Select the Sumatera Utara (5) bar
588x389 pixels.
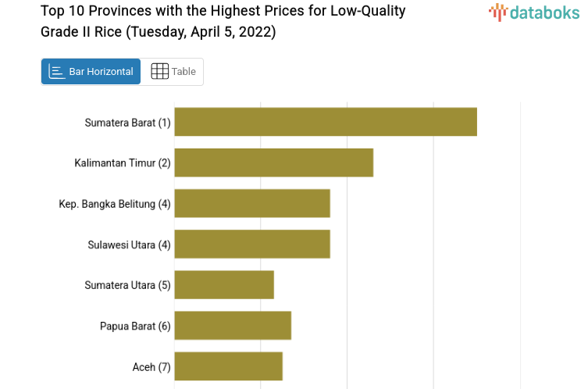coord(224,284)
